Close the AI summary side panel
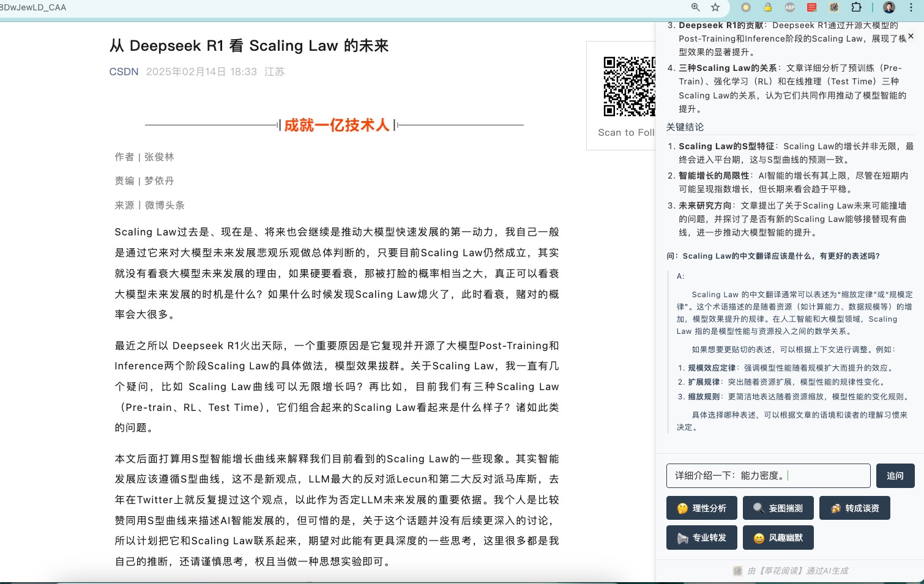The width and height of the screenshot is (924, 584). [911, 36]
